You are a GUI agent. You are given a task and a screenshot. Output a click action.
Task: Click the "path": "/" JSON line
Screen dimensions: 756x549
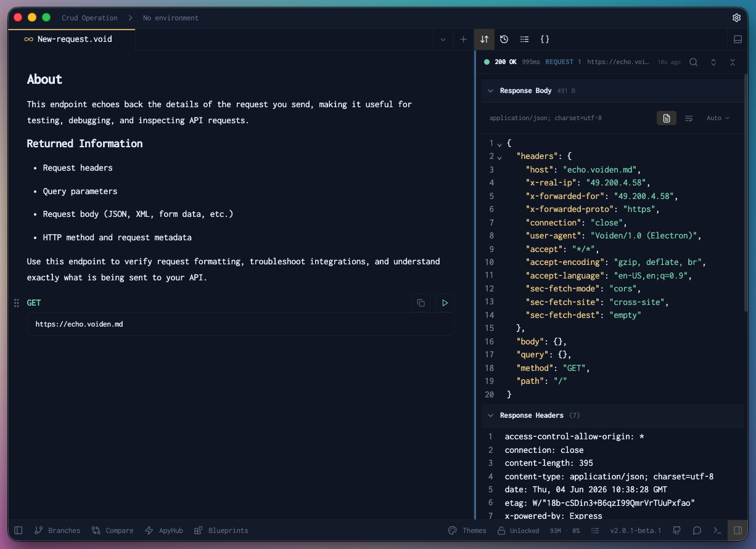click(541, 381)
